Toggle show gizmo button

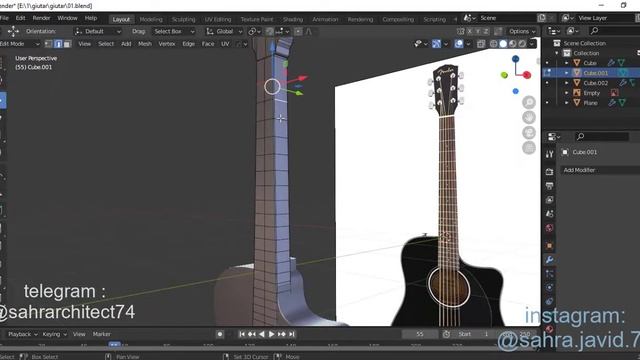[x=436, y=44]
